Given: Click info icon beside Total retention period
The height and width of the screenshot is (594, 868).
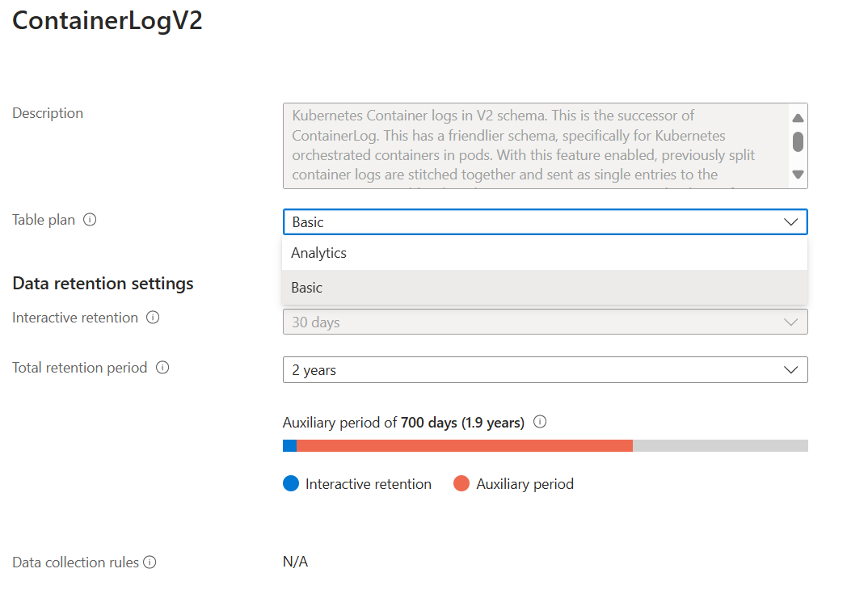Looking at the screenshot, I should [x=162, y=368].
